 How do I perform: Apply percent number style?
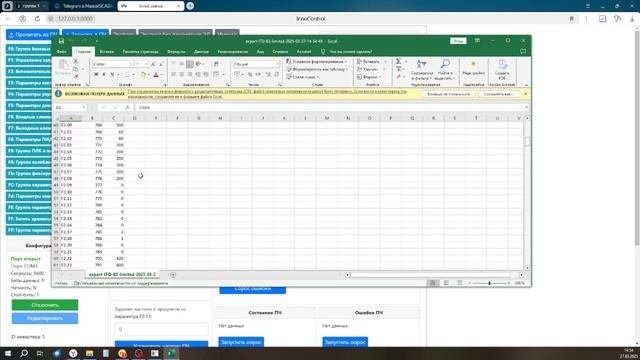coord(250,74)
